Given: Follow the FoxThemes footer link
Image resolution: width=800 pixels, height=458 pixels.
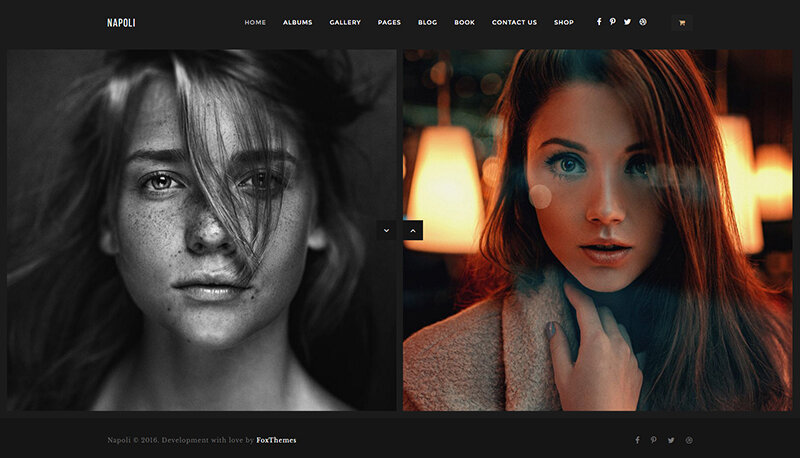Looking at the screenshot, I should 276,440.
